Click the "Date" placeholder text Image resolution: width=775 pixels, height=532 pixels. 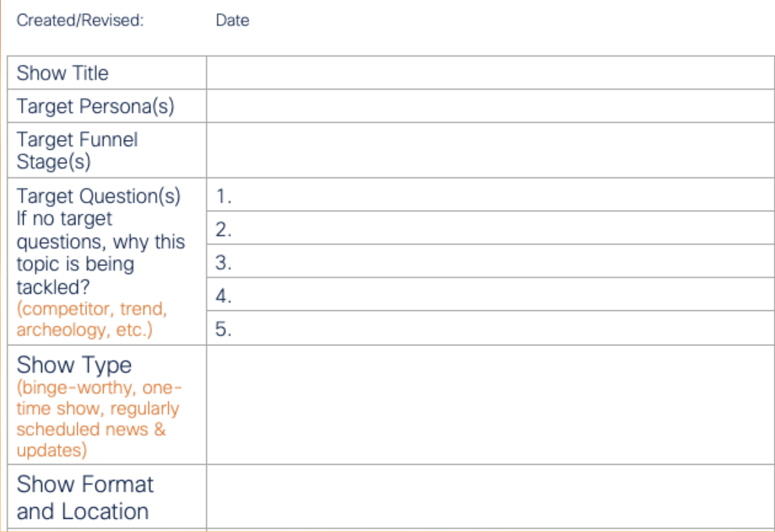tap(233, 21)
